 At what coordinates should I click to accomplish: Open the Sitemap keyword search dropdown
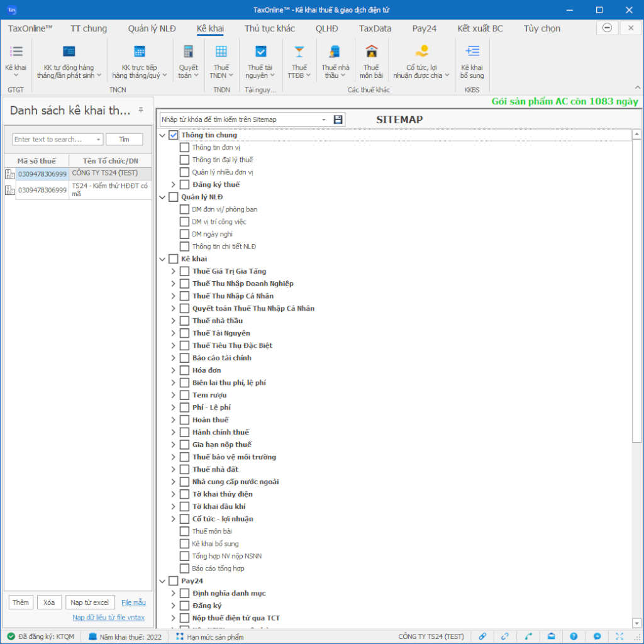pyautogui.click(x=323, y=119)
